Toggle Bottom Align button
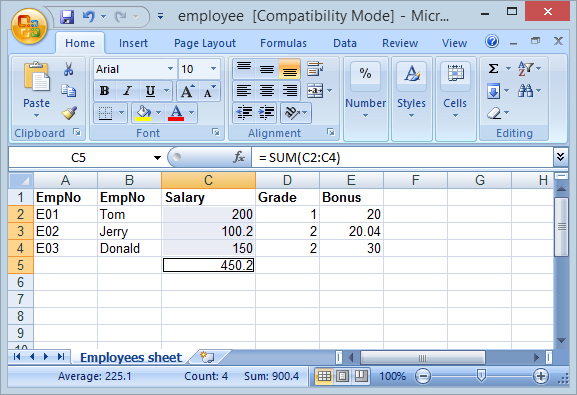The height and width of the screenshot is (395, 577). click(x=289, y=69)
